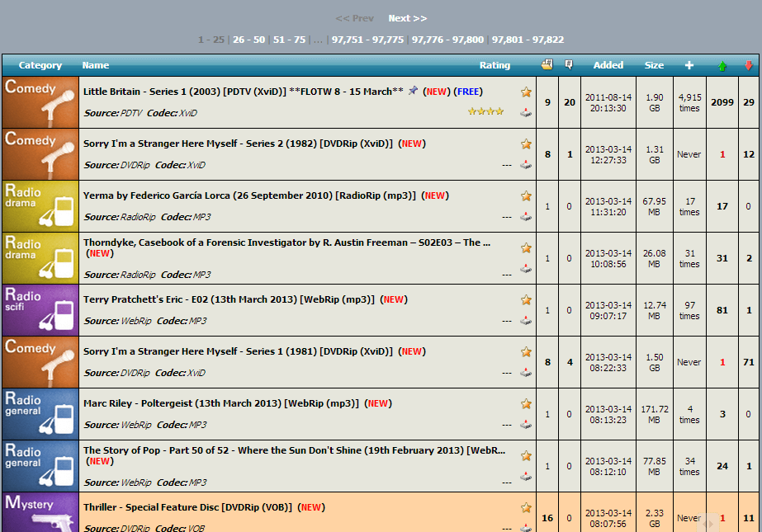Jump to page 26 - 50
The image size is (762, 532).
[248, 40]
